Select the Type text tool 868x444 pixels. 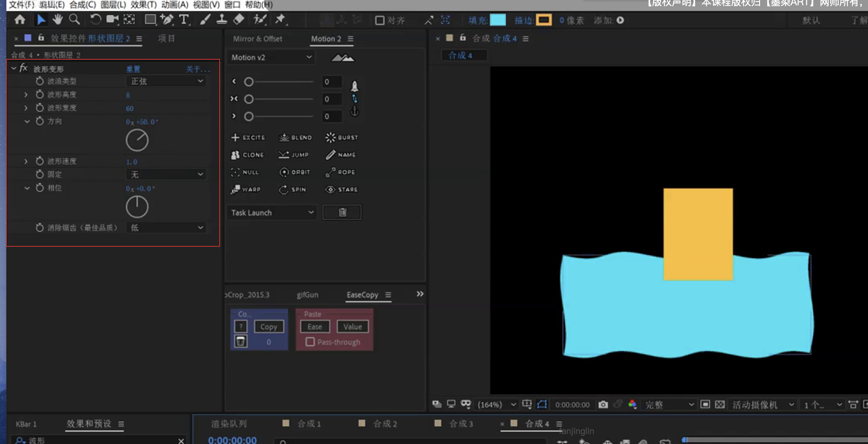pyautogui.click(x=184, y=19)
